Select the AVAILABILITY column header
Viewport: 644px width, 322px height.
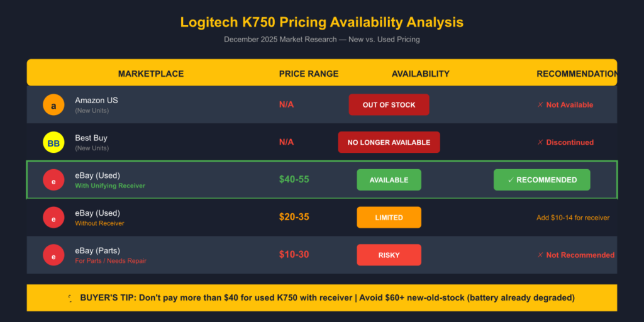[x=421, y=74]
